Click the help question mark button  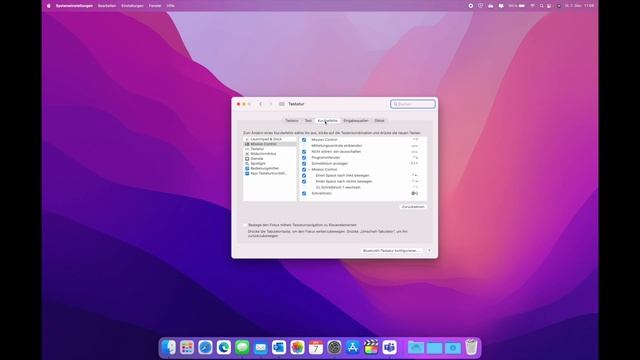[429, 251]
